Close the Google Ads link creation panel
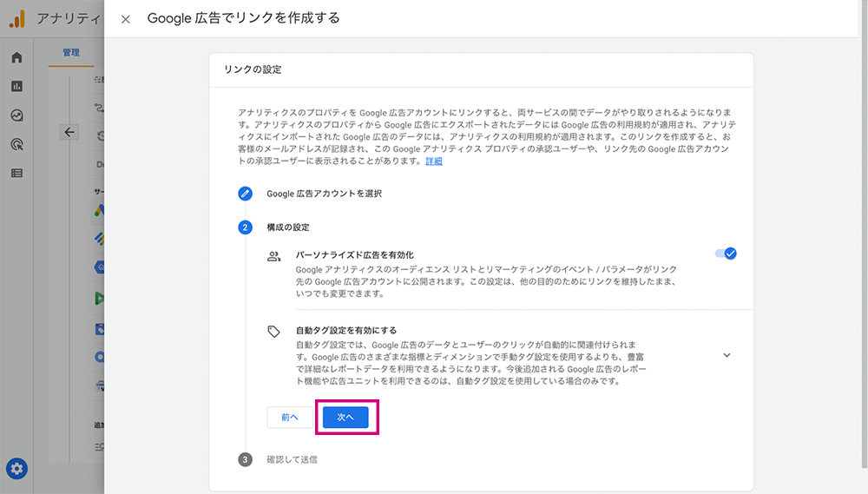The height and width of the screenshot is (494, 868). (126, 19)
